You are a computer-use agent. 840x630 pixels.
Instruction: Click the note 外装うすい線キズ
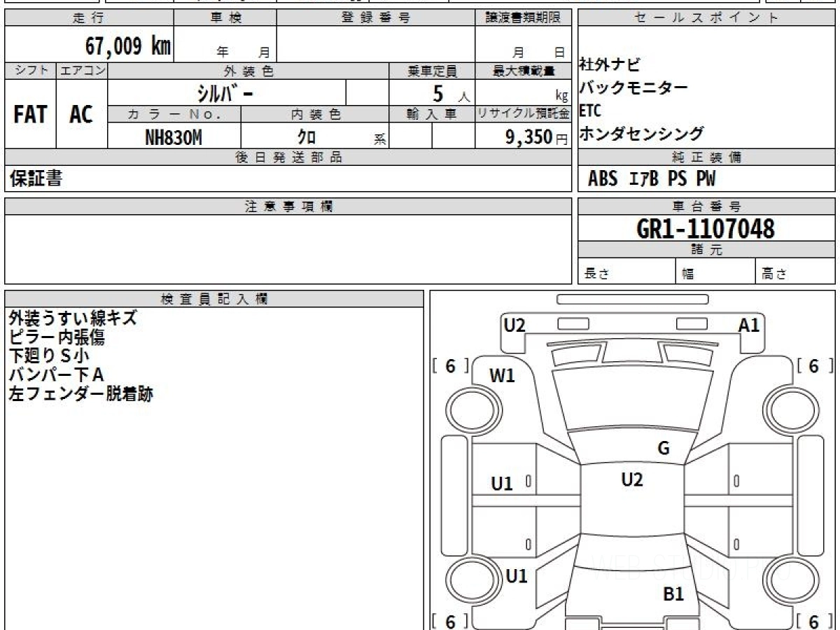73,318
